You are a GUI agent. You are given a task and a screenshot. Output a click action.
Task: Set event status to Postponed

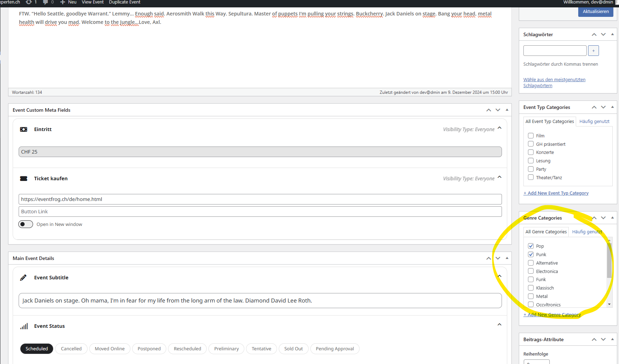click(x=149, y=349)
